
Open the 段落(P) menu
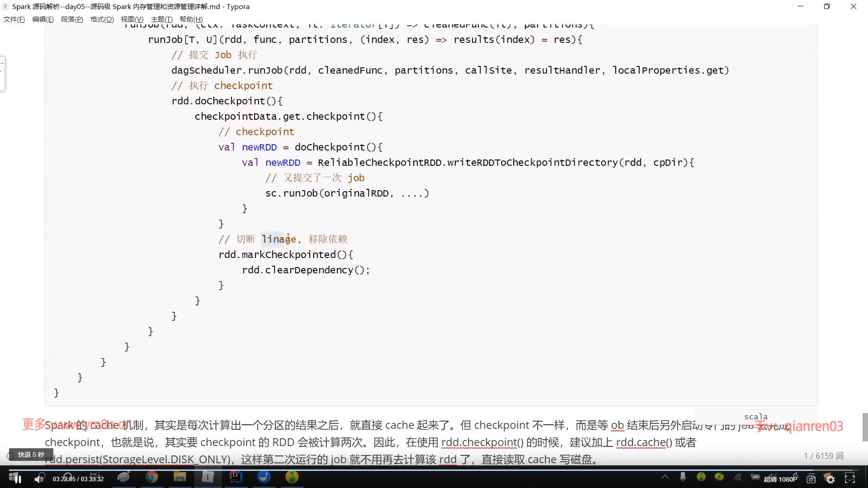[72, 19]
